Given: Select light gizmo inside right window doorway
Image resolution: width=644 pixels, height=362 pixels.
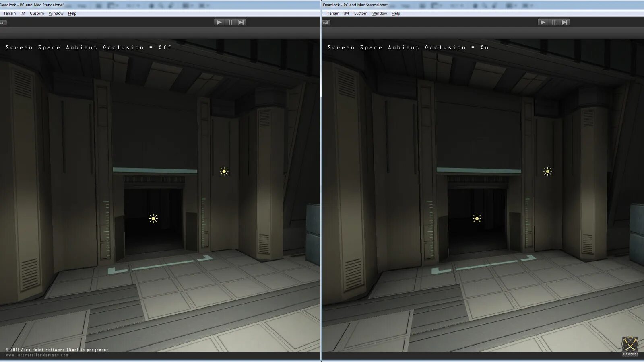Looking at the screenshot, I should coord(477,218).
